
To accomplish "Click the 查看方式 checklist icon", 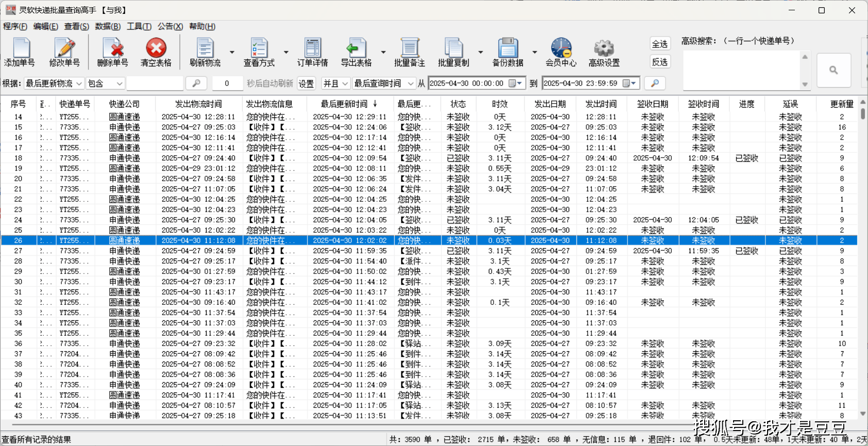I will pyautogui.click(x=259, y=48).
